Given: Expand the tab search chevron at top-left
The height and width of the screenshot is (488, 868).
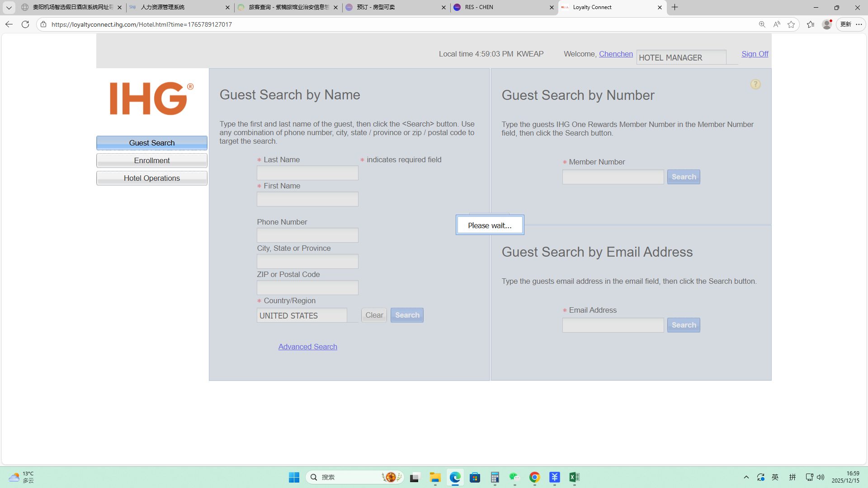Looking at the screenshot, I should pyautogui.click(x=9, y=7).
